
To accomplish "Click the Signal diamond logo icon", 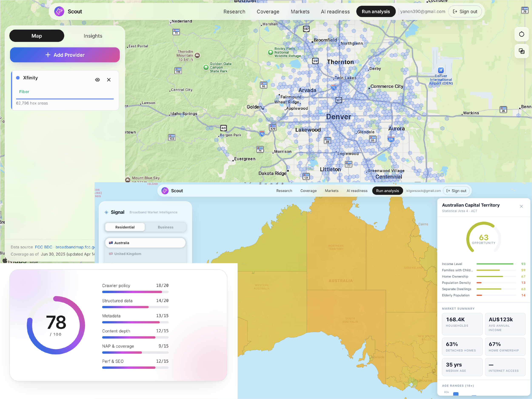I will coord(106,212).
